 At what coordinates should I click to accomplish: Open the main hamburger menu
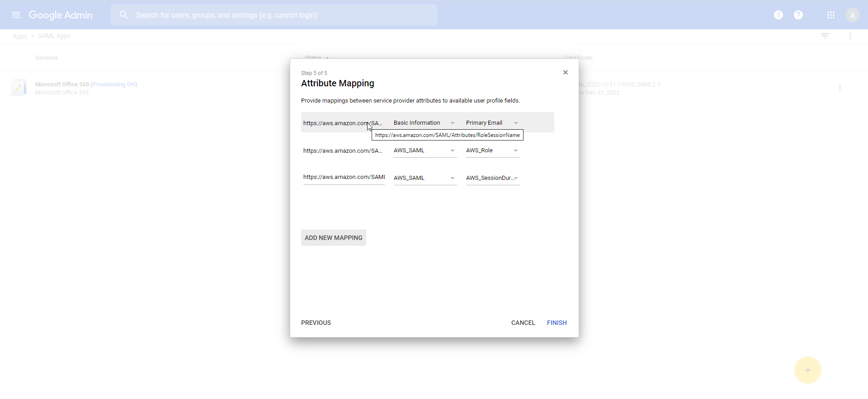click(x=16, y=15)
